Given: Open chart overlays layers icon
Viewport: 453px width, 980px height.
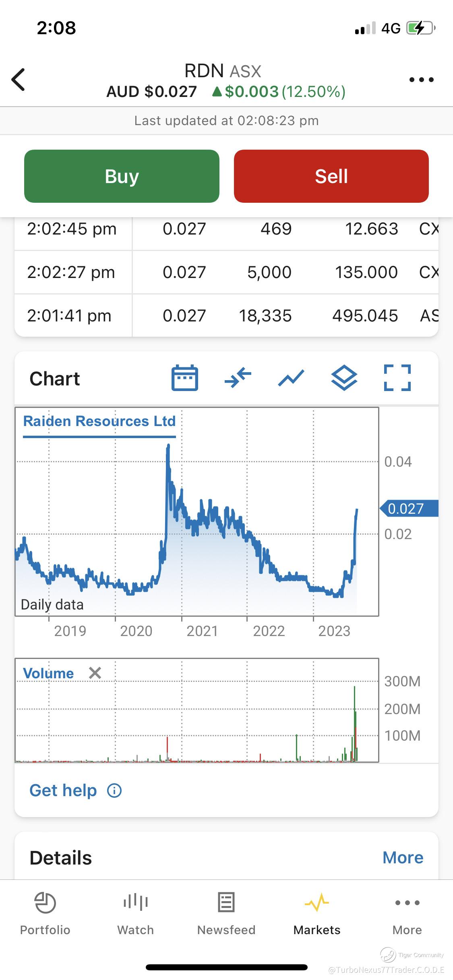Looking at the screenshot, I should coord(344,378).
